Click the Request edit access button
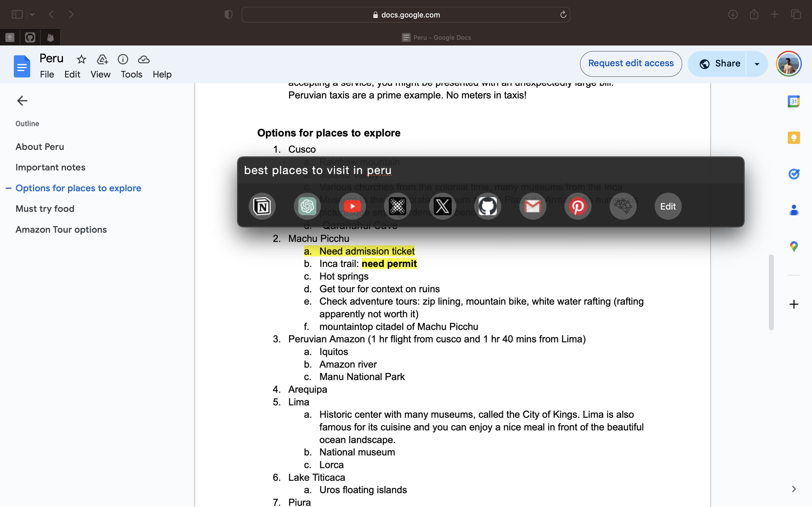812x507 pixels. click(630, 64)
